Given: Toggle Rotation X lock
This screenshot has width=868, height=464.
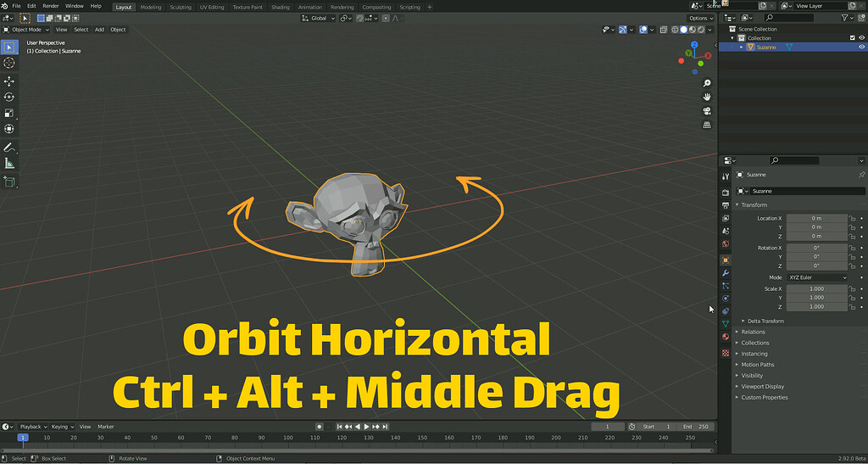Looking at the screenshot, I should coord(853,248).
